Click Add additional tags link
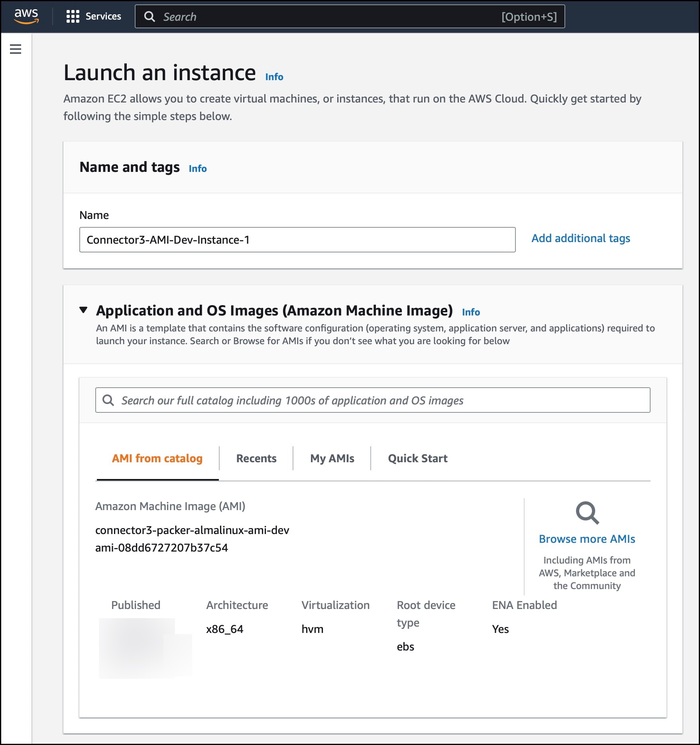This screenshot has height=745, width=700. pos(581,238)
